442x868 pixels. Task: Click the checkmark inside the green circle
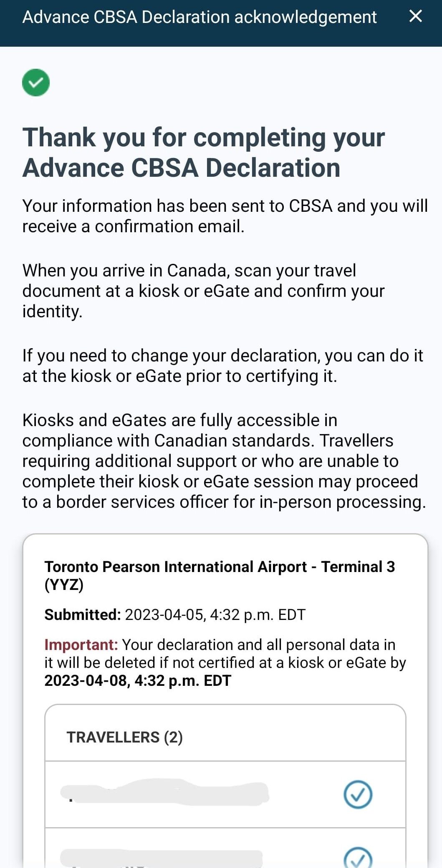click(36, 82)
